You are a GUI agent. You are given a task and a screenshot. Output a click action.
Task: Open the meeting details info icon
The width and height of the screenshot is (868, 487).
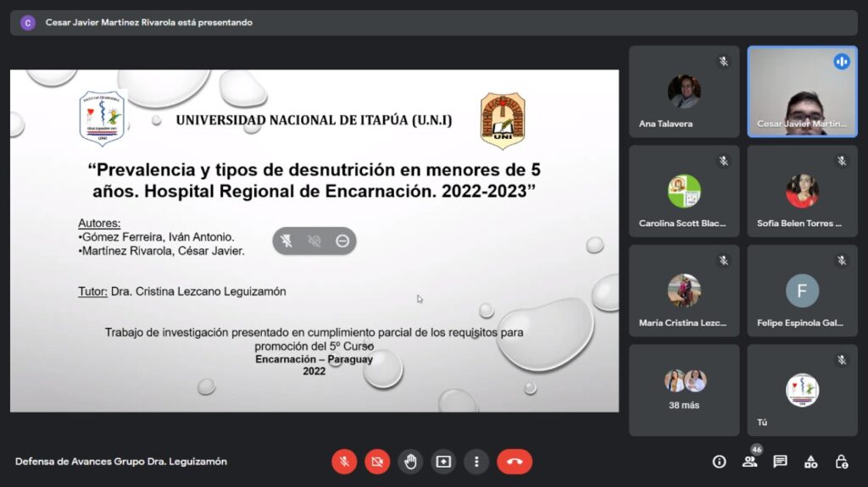click(719, 462)
